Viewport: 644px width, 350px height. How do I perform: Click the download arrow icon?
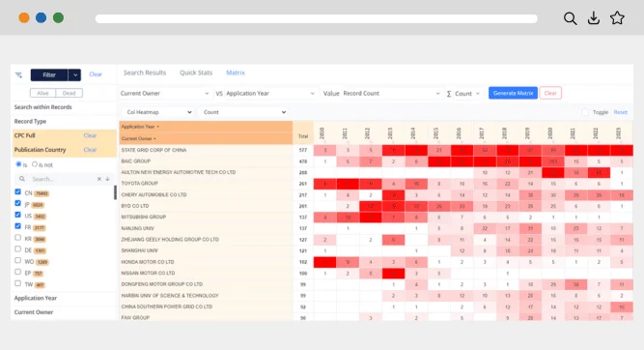[594, 18]
